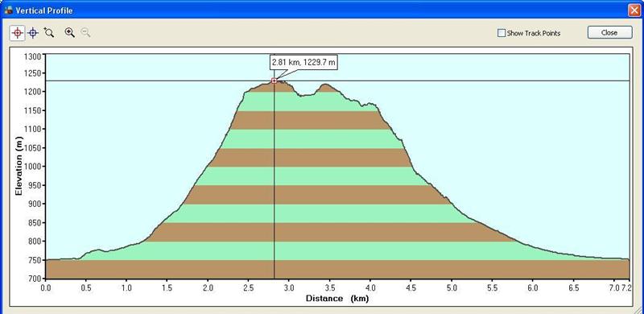Click the 0.0 distance axis label
This screenshot has height=314, width=644.
coord(46,288)
